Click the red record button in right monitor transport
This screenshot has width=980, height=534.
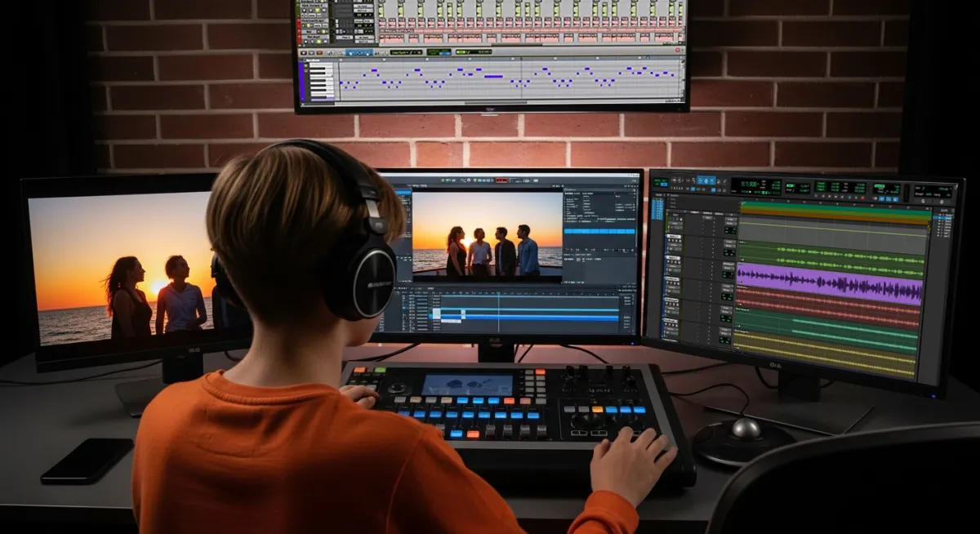tap(862, 198)
